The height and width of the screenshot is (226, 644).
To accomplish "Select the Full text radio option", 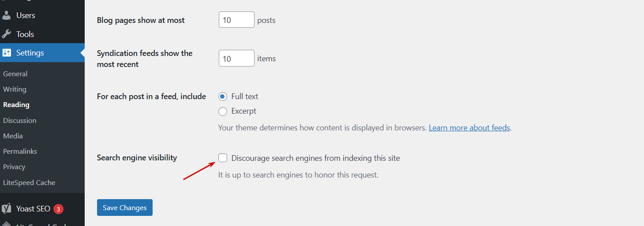I will (x=223, y=96).
